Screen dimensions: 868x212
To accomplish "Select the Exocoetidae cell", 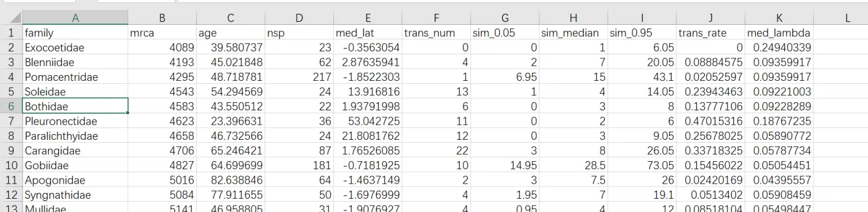I will (x=75, y=47).
